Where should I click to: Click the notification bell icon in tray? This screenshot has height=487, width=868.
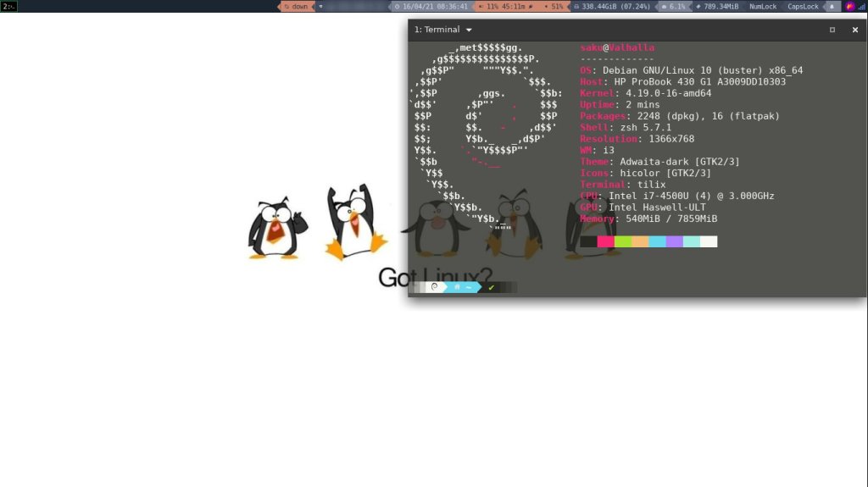click(x=832, y=6)
